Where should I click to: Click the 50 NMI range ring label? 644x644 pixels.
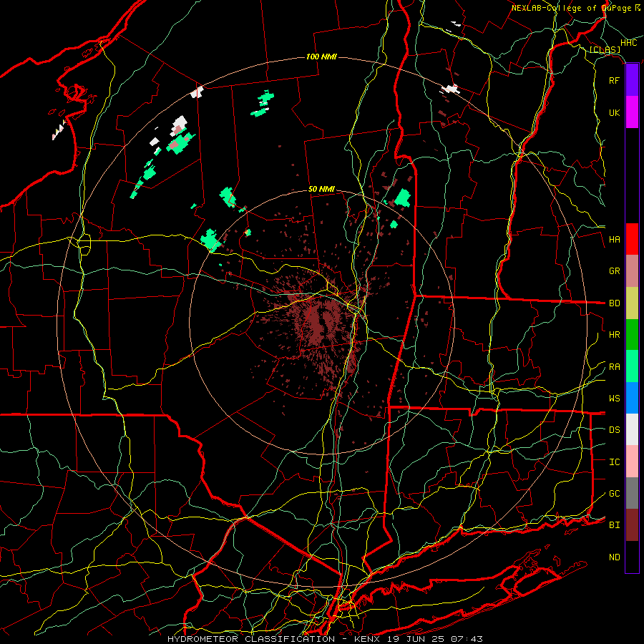click(321, 189)
